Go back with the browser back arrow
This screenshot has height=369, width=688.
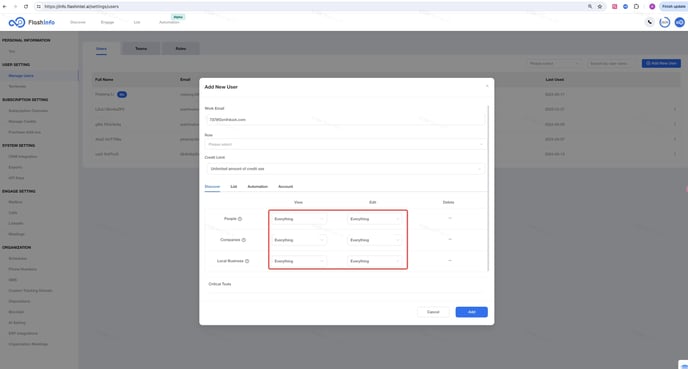(4, 7)
